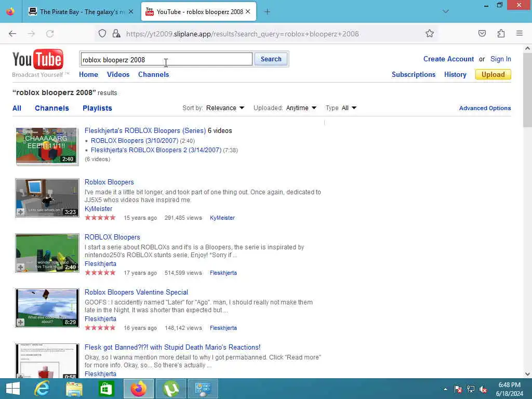Select the Channels results filter tab
This screenshot has height=399, width=532.
click(52, 108)
